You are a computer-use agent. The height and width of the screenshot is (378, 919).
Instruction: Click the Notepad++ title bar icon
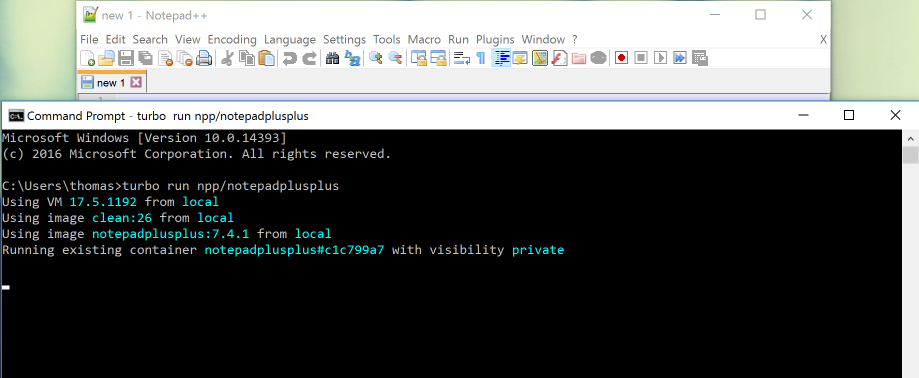tap(90, 15)
